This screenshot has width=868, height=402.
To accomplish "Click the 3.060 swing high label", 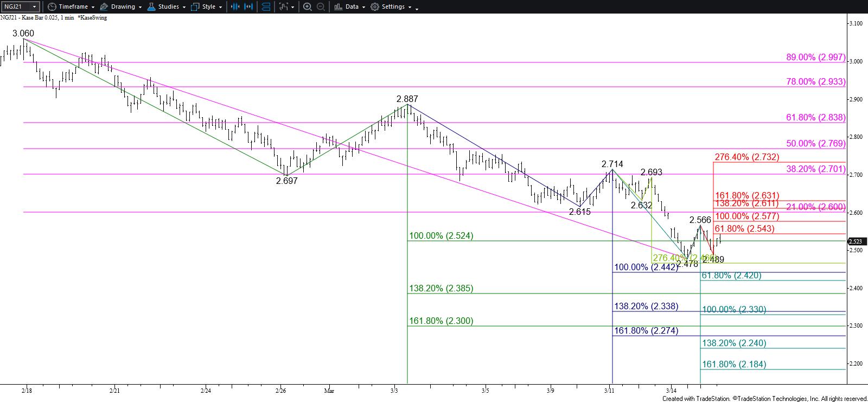I will 23,34.
